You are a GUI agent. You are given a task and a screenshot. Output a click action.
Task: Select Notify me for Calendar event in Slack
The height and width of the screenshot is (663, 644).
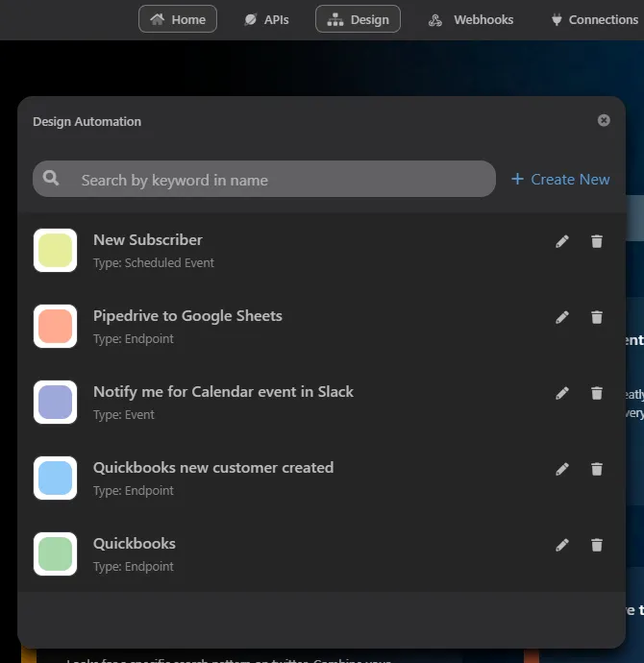tap(223, 391)
